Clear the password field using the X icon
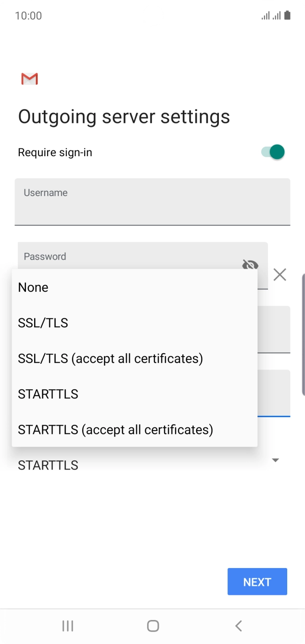The height and width of the screenshot is (644, 305). point(280,274)
